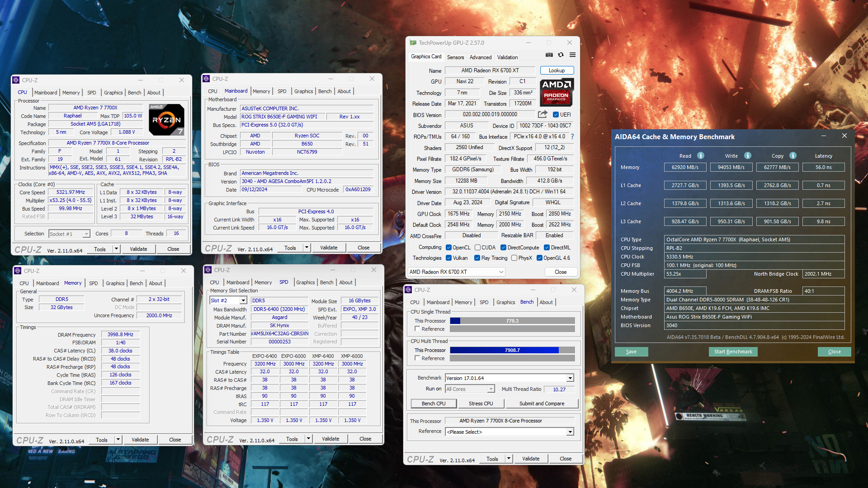Image resolution: width=868 pixels, height=488 pixels.
Task: Click the Single Thread 770.3 progress bar
Action: (512, 321)
